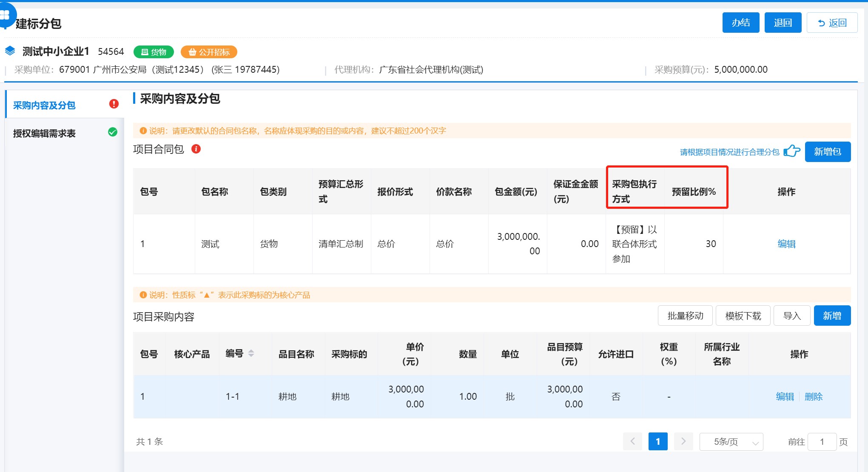
Task: Go to next page arrow
Action: point(683,441)
